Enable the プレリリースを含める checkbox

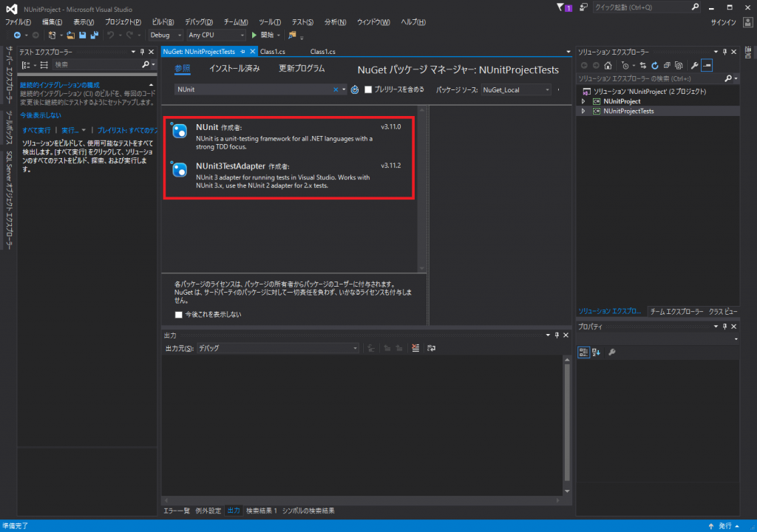(369, 89)
